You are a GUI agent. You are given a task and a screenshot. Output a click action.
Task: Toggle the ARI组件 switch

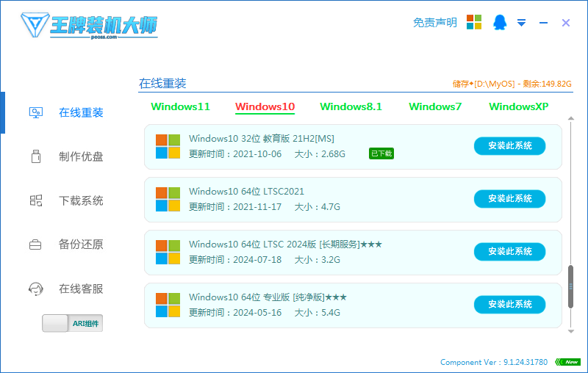[72, 323]
